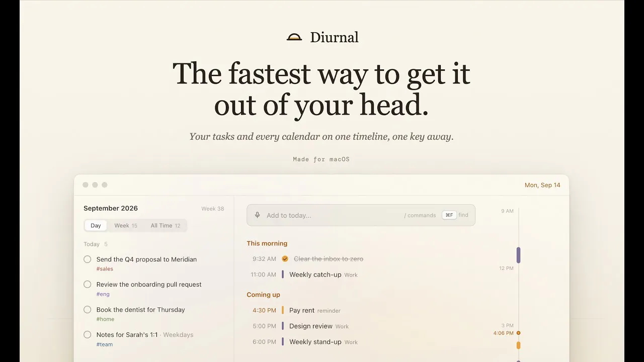Click the 5:00 PM time label
The height and width of the screenshot is (362, 644).
click(265, 326)
